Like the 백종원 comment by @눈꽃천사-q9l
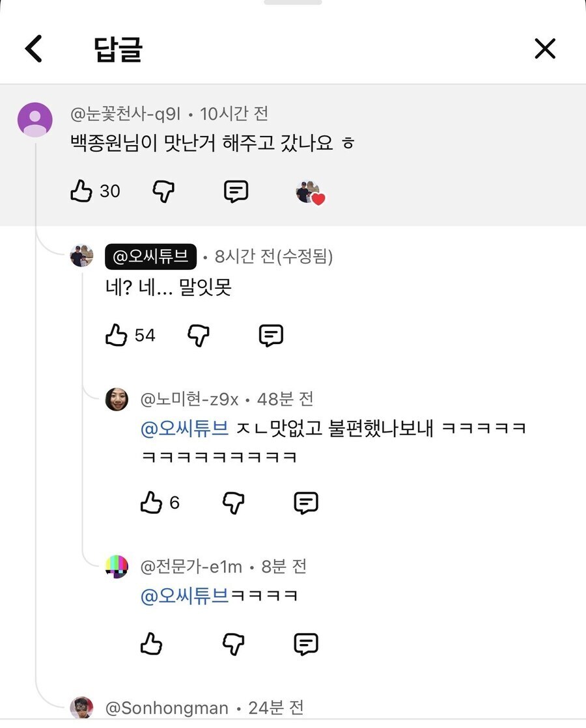The width and height of the screenshot is (586, 728). tap(79, 191)
